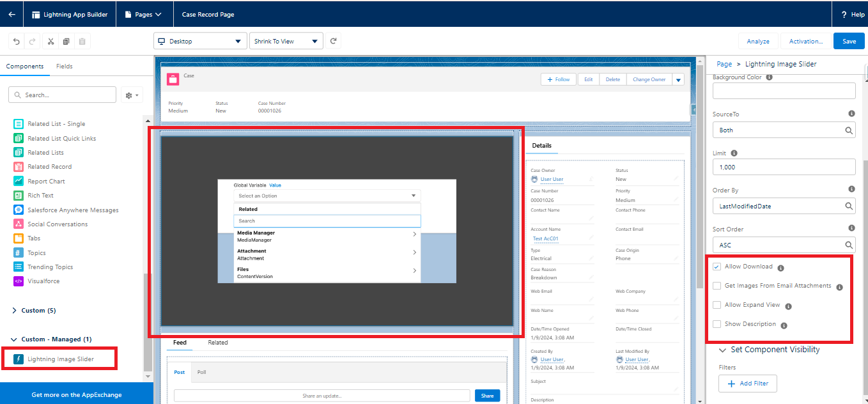This screenshot has height=404, width=868.
Task: Click the Refresh canvas icon
Action: [333, 41]
